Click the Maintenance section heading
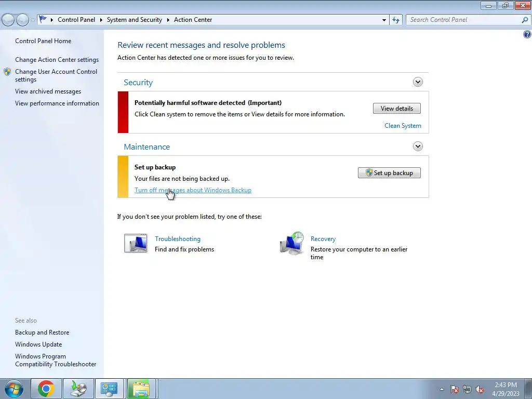Viewport: 532px width, 399px height. pyautogui.click(x=147, y=147)
